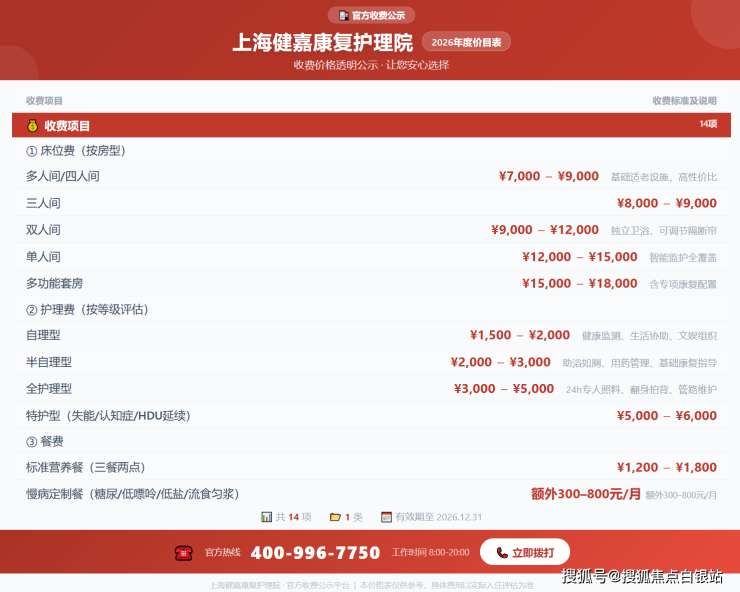Click the 有效期至 2026.12.31 text
Viewport: 740px width, 592px height.
pos(438,517)
